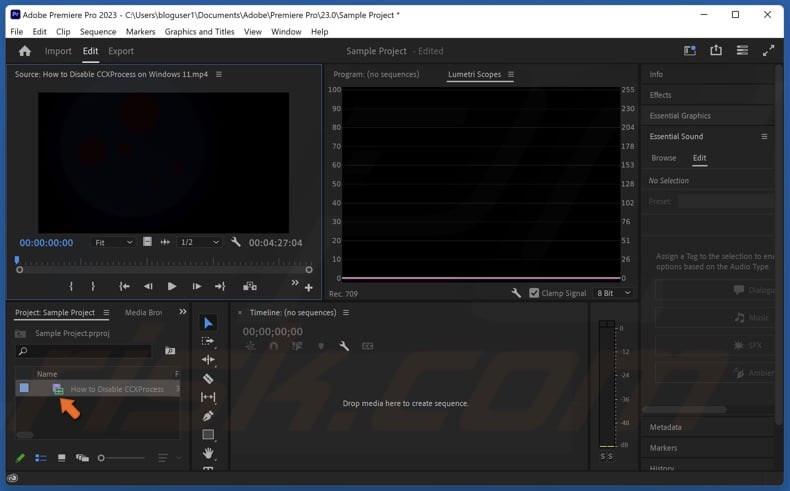Switch to Browse tab in Essential Sound
This screenshot has width=790, height=491.
click(664, 158)
